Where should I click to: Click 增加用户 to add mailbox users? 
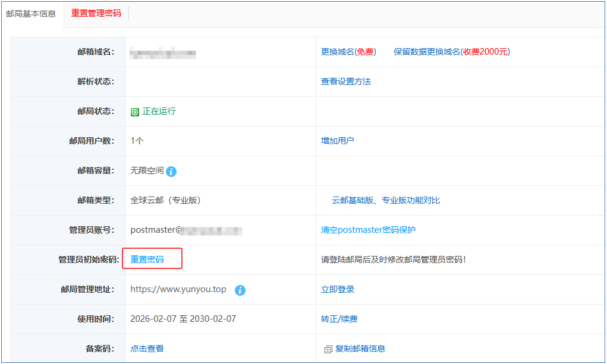tap(338, 141)
